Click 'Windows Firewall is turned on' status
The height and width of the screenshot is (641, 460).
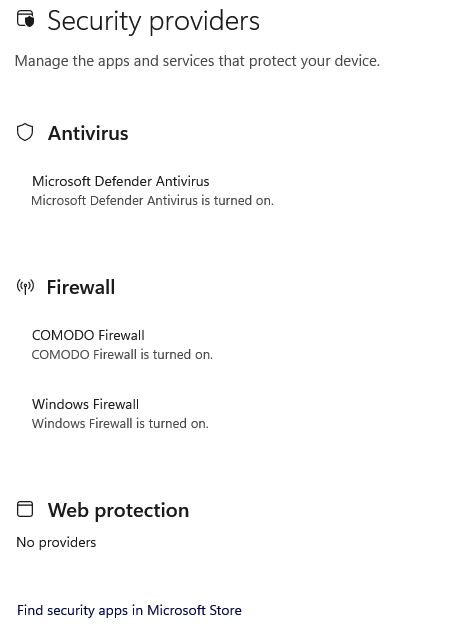(120, 423)
